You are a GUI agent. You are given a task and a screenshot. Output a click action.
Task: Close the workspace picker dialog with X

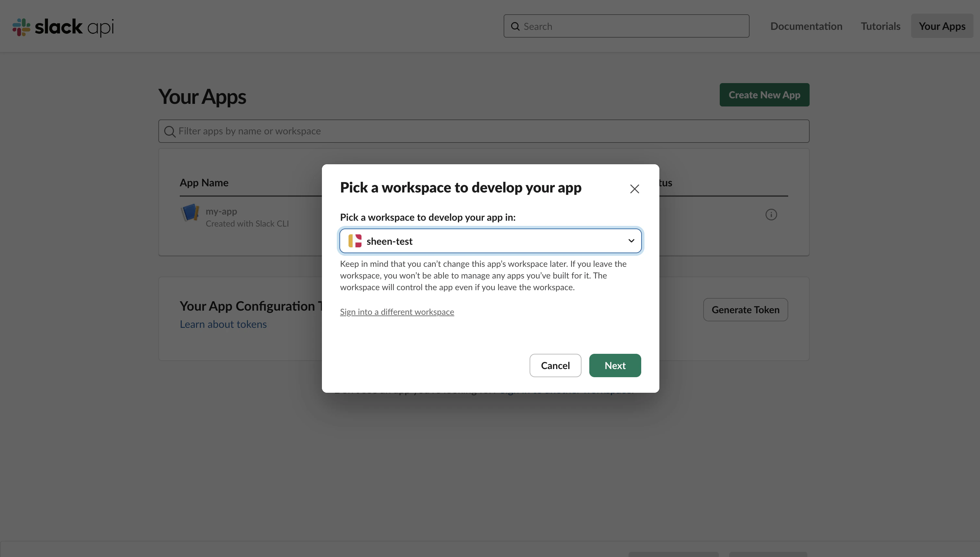coord(634,189)
